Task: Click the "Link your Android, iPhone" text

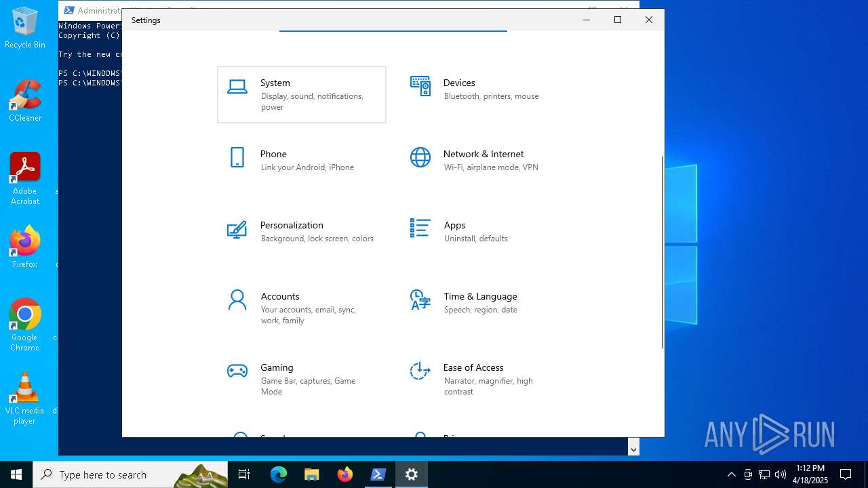Action: (x=307, y=167)
